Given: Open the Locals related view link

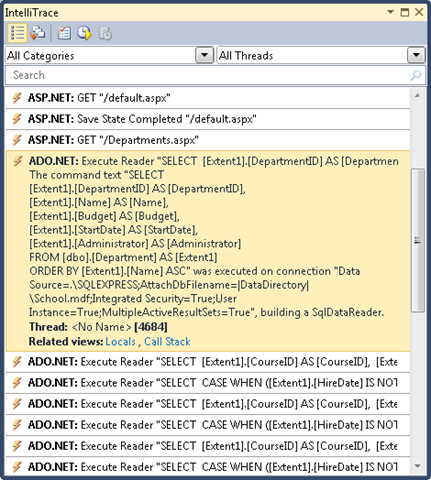Looking at the screenshot, I should 120,341.
